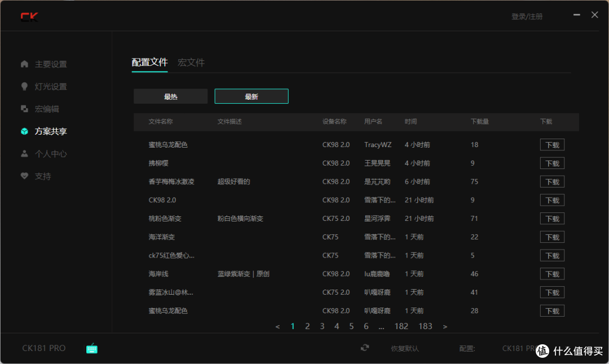Close the CK window
The height and width of the screenshot is (364, 609).
click(595, 15)
